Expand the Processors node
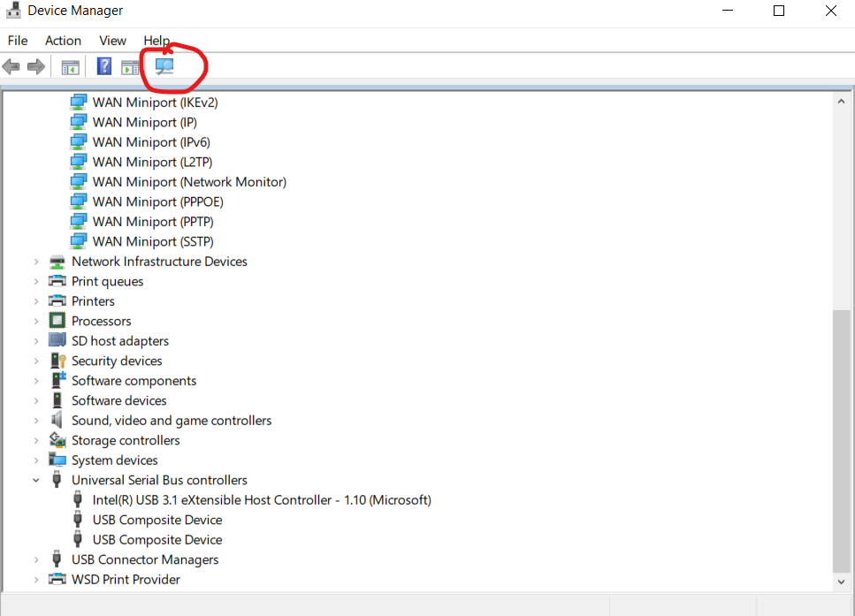 36,321
